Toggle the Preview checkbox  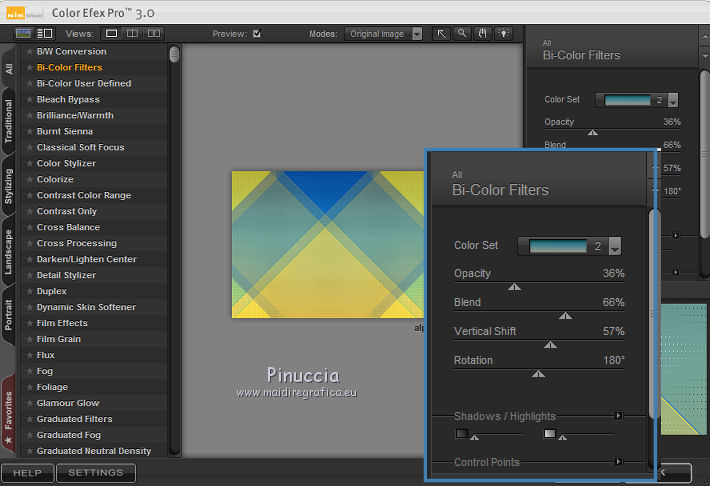257,33
